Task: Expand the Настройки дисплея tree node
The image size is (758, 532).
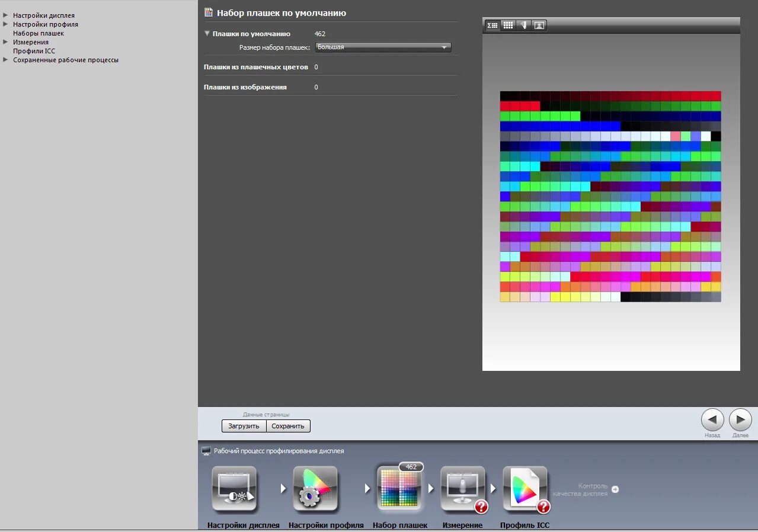Action: point(5,15)
